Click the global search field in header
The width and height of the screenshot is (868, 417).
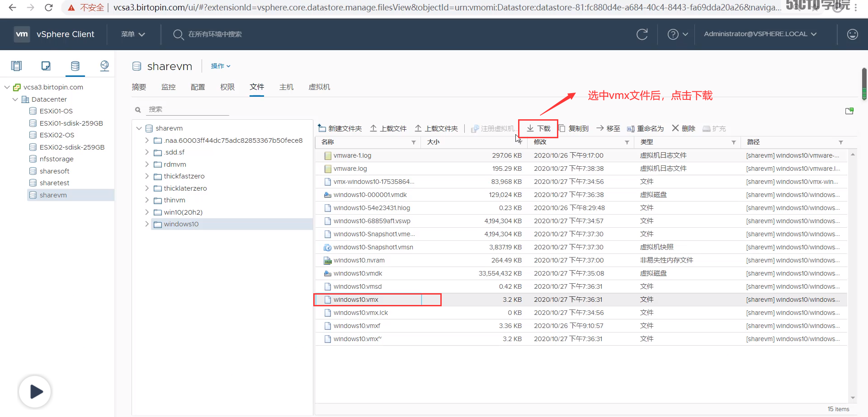(215, 34)
